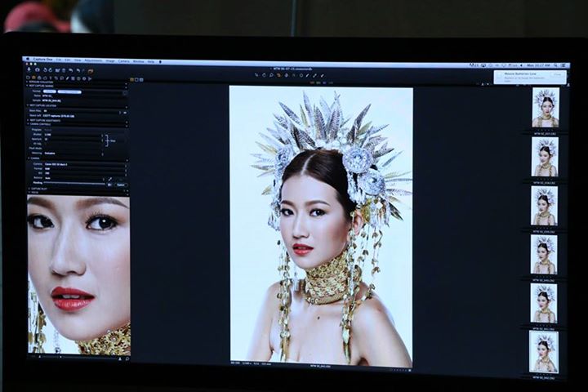Image resolution: width=588 pixels, height=392 pixels.
Task: Expand the Exposure Evaluation panel
Action: tap(27, 82)
